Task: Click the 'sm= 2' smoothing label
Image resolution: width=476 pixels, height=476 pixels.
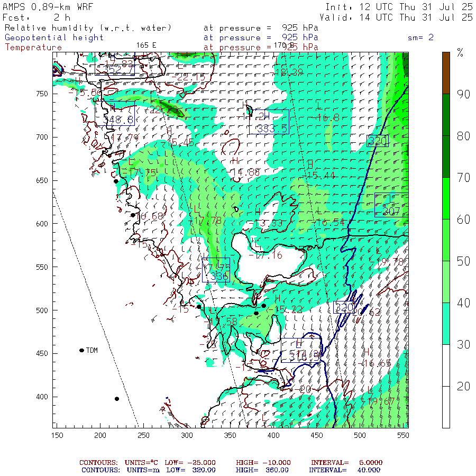Action: tap(421, 38)
